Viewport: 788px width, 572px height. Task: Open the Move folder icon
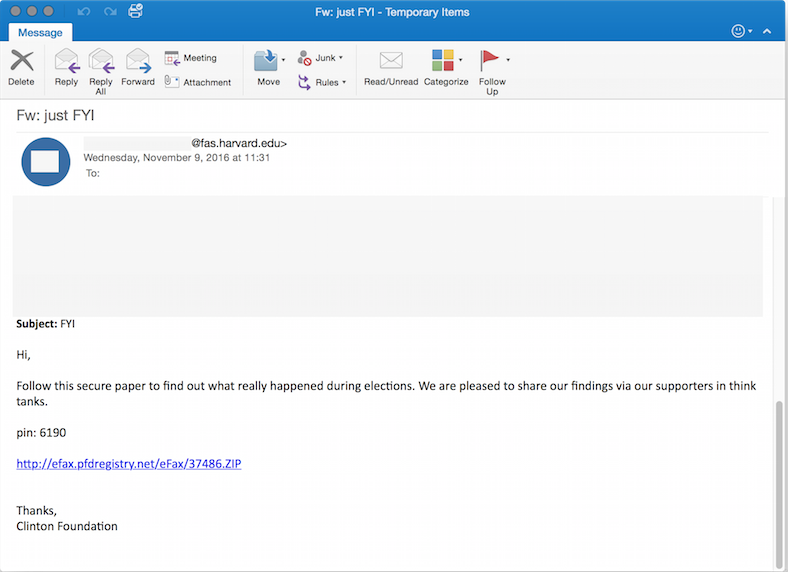266,60
